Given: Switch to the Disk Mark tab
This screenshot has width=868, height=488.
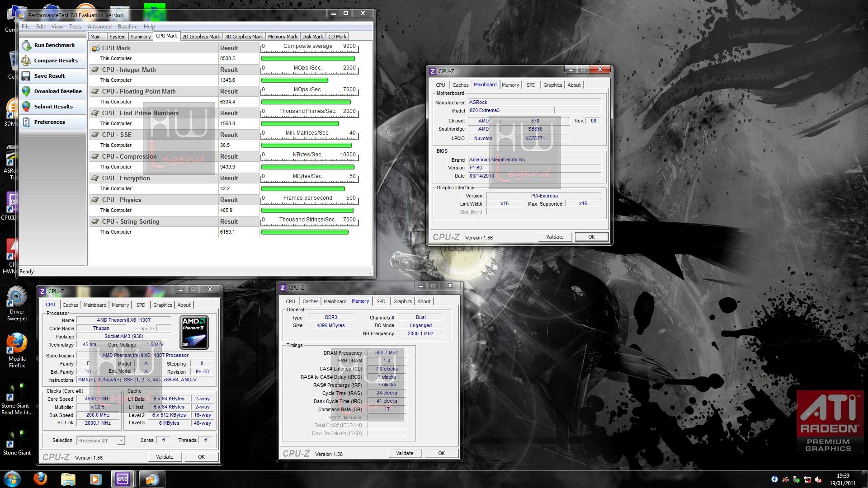Looking at the screenshot, I should tap(313, 37).
